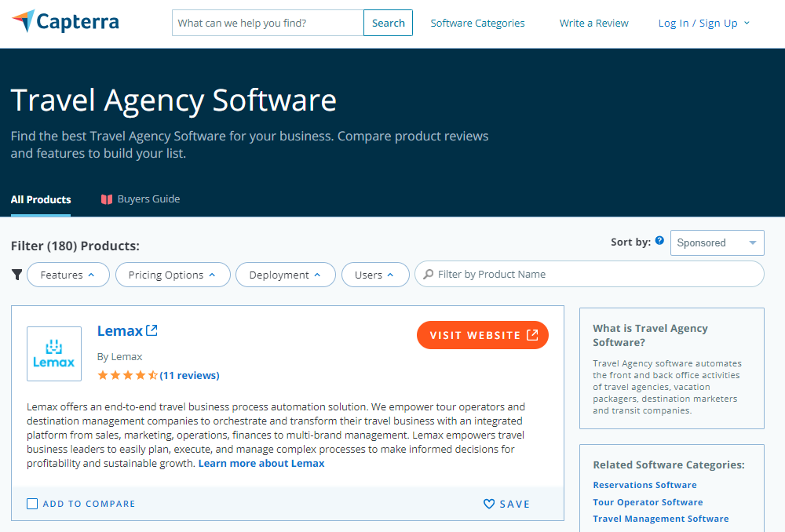The height and width of the screenshot is (532, 785).
Task: Open the external link icon next to Lemax title
Action: [152, 330]
